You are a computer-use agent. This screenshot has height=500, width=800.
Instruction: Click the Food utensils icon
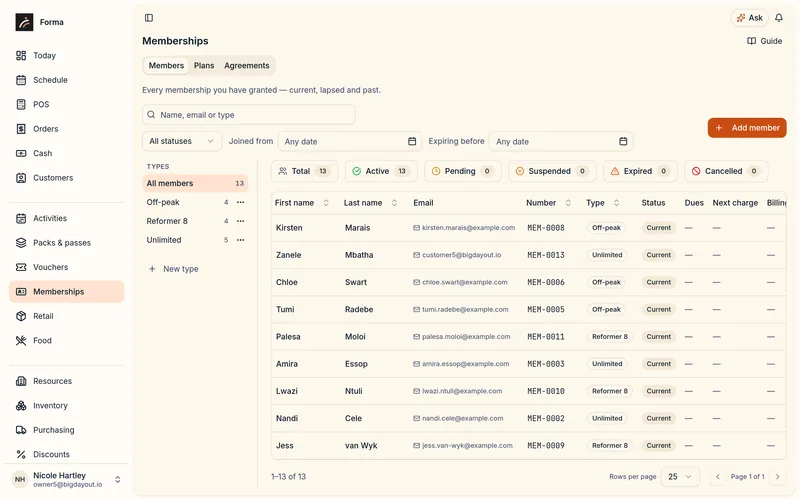click(21, 341)
